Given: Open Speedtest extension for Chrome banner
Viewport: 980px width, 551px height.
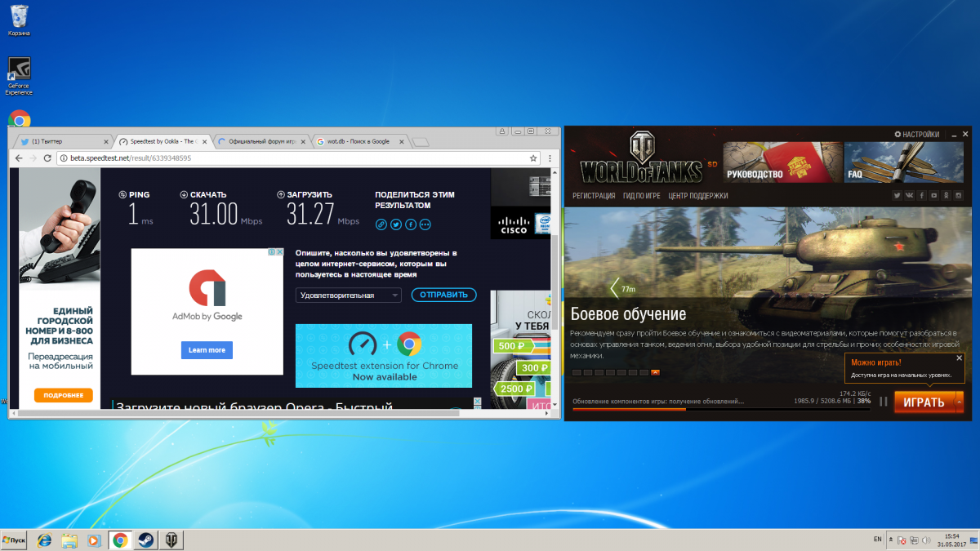Looking at the screenshot, I should coord(384,356).
